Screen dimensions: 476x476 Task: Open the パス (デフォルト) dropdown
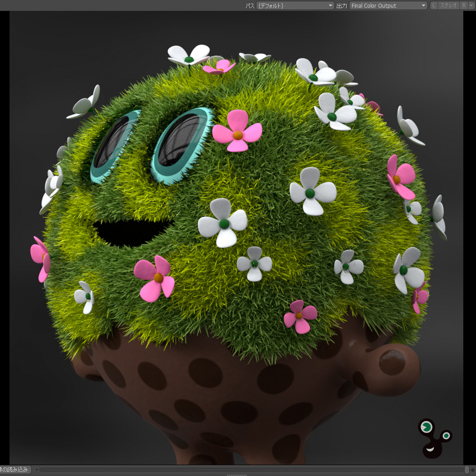tap(295, 5)
